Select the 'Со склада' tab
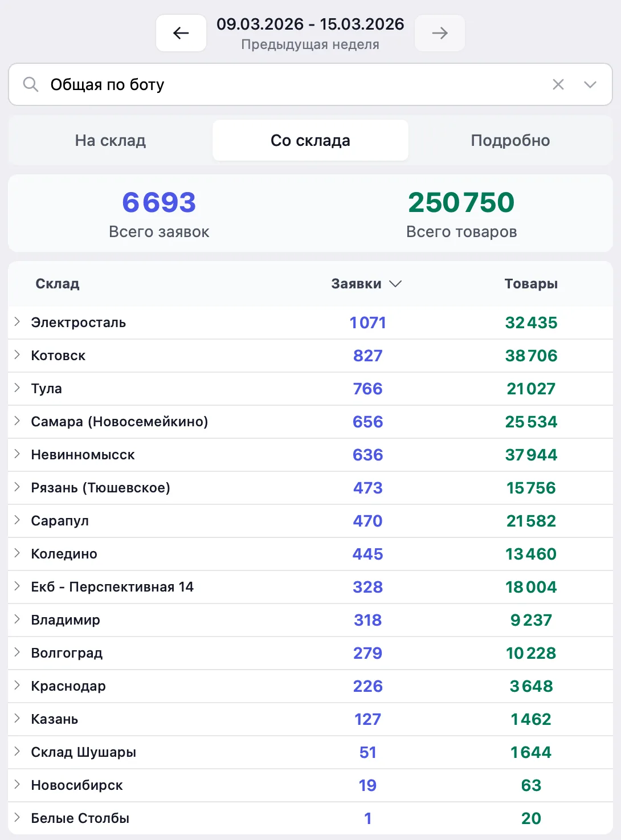The height and width of the screenshot is (840, 621). point(310,141)
